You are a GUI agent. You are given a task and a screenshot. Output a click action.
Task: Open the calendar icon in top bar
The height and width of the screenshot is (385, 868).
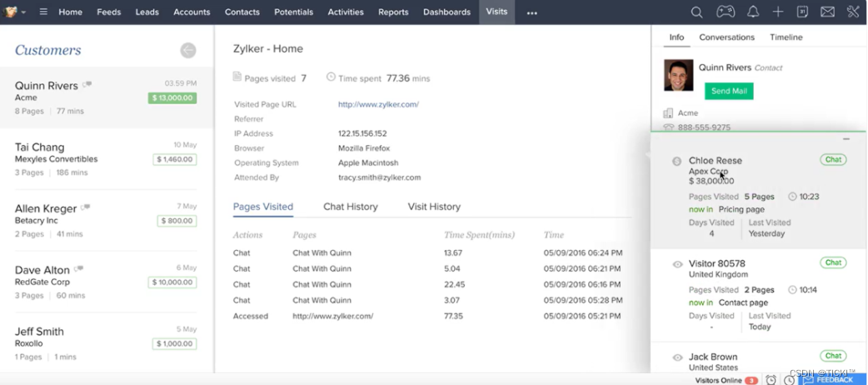802,12
